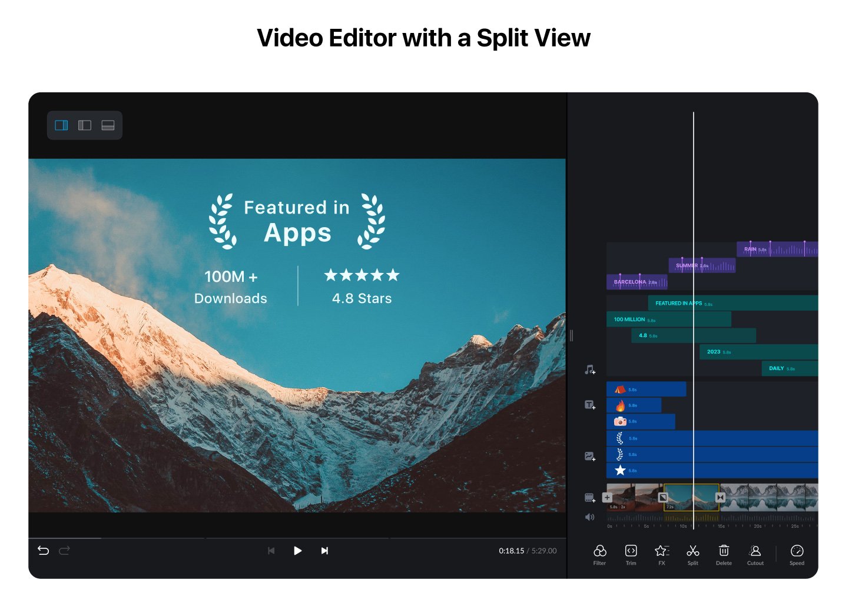Open the Cutout tool

[755, 551]
